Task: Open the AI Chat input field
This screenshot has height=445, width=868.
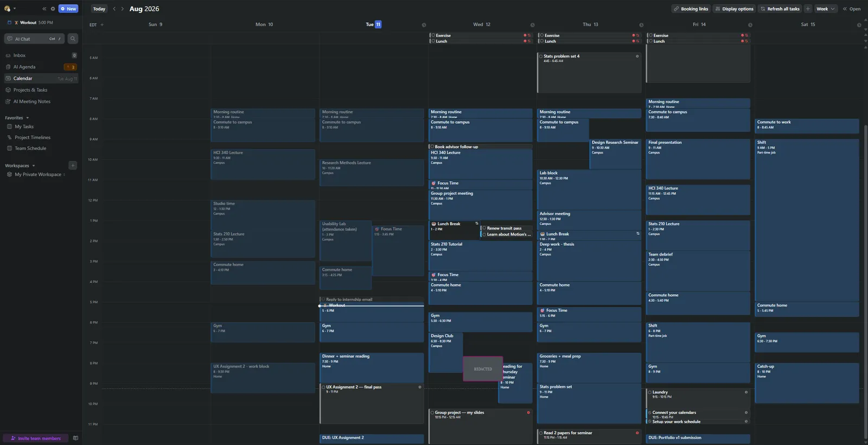Action: 35,39
